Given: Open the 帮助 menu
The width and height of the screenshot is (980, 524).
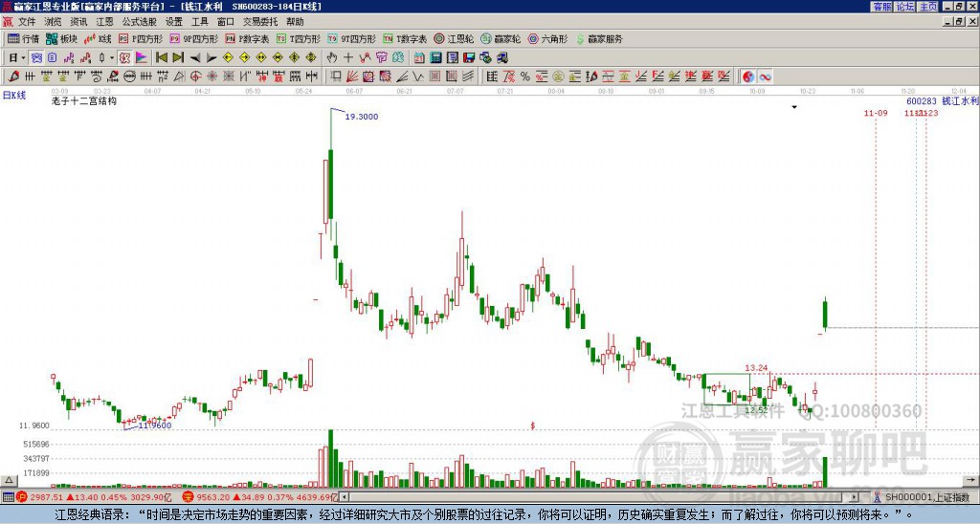Looking at the screenshot, I should (x=295, y=22).
